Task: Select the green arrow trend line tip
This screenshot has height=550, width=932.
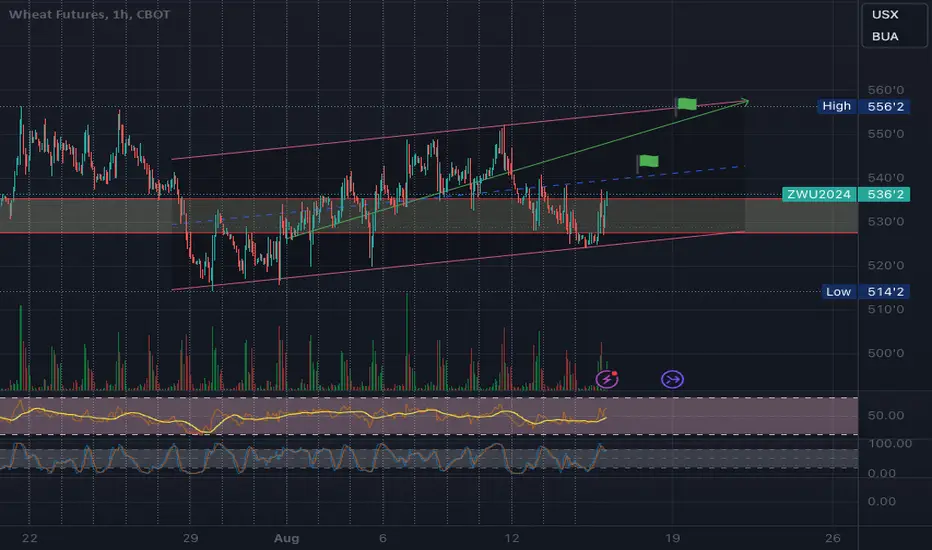Action: pos(745,102)
